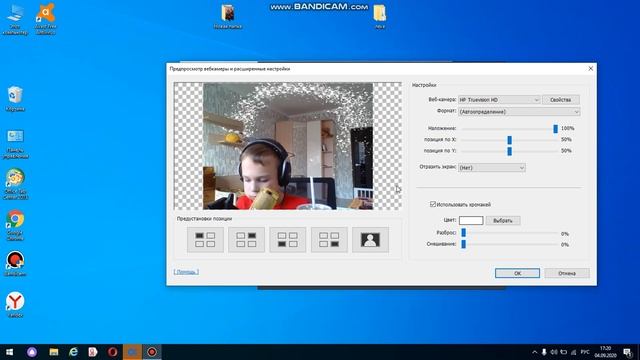Image resolution: width=640 pixels, height=360 pixels.
Task: Click the webcam preview image
Action: point(288,146)
